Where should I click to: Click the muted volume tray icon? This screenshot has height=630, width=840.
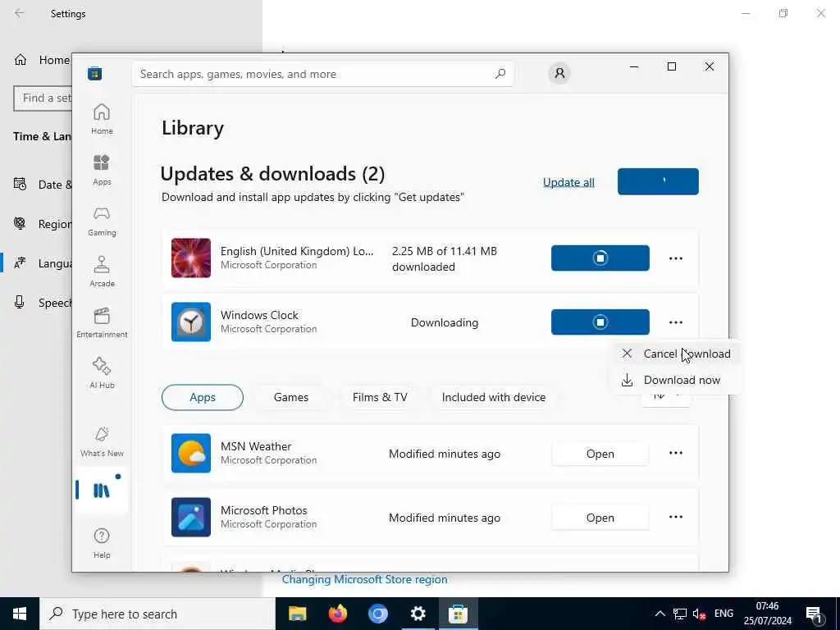pos(699,614)
